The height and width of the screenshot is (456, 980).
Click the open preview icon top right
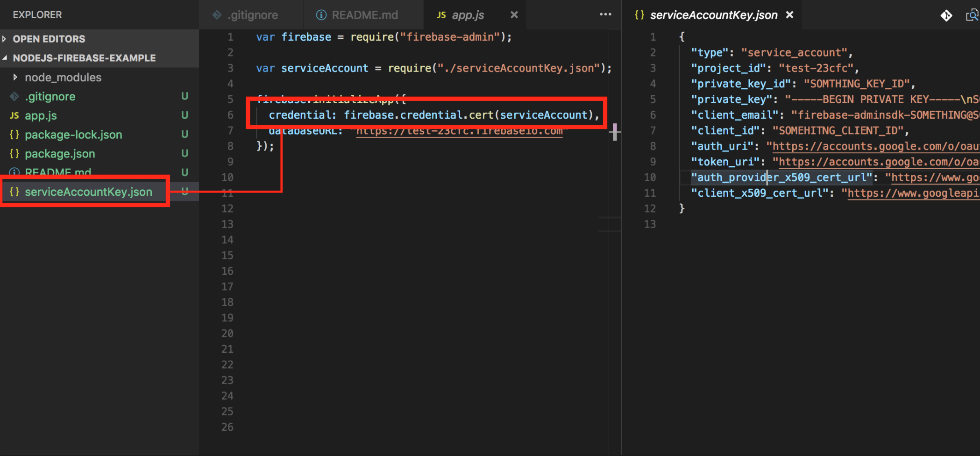(x=972, y=15)
